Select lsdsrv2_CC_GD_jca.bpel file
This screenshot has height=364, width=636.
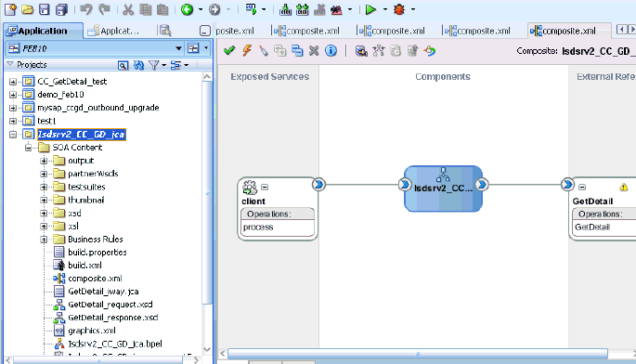point(115,344)
